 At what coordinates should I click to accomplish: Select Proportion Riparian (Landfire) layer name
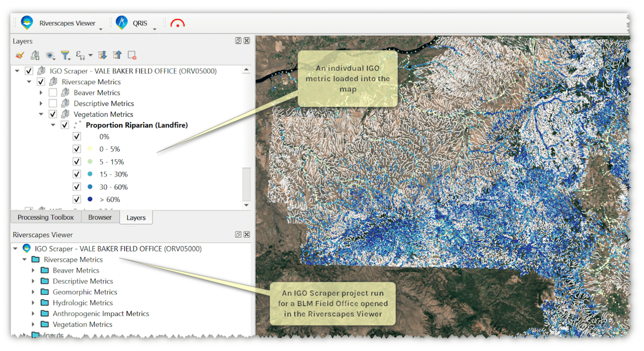(x=137, y=125)
